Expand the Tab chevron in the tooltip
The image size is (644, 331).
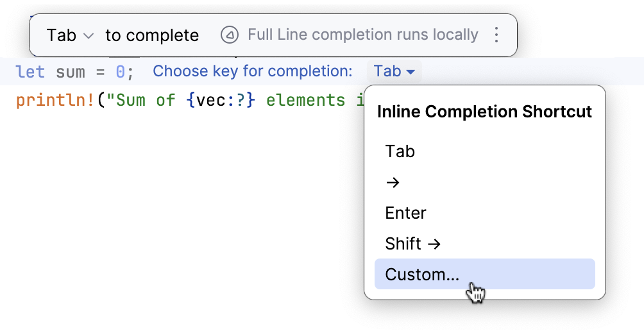(89, 36)
